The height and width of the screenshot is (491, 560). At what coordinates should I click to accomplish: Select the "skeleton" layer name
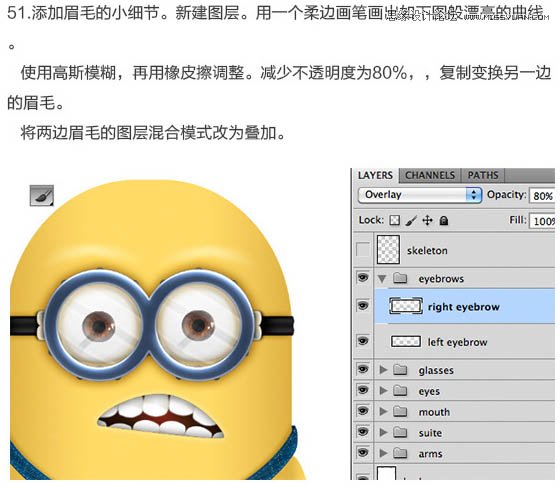pos(427,251)
